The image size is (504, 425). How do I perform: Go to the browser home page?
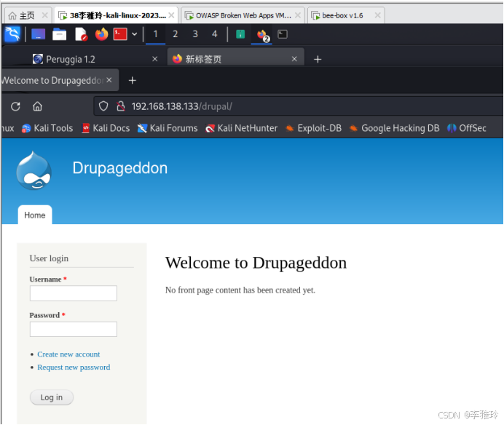37,106
